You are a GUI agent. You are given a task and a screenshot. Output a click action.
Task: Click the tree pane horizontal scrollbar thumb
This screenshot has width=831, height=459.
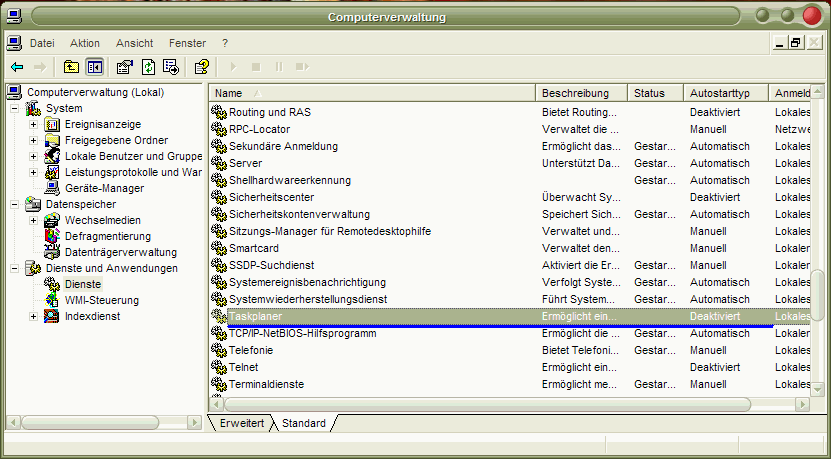tap(90, 423)
